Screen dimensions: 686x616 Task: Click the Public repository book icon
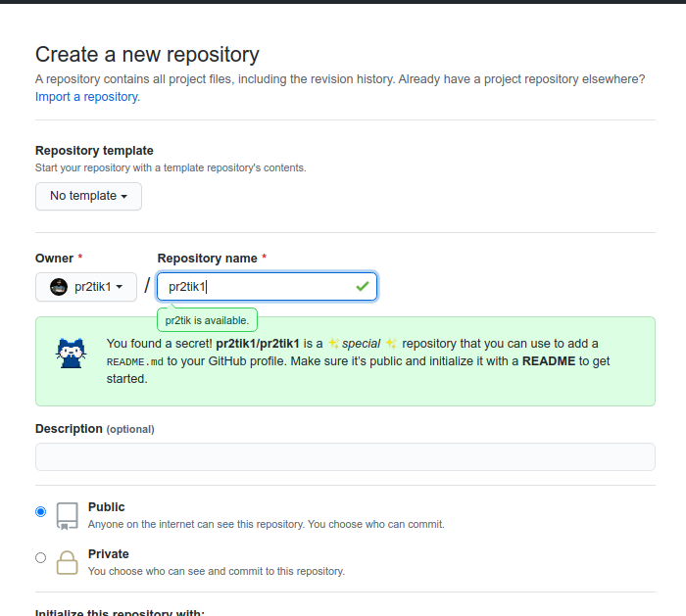68,516
